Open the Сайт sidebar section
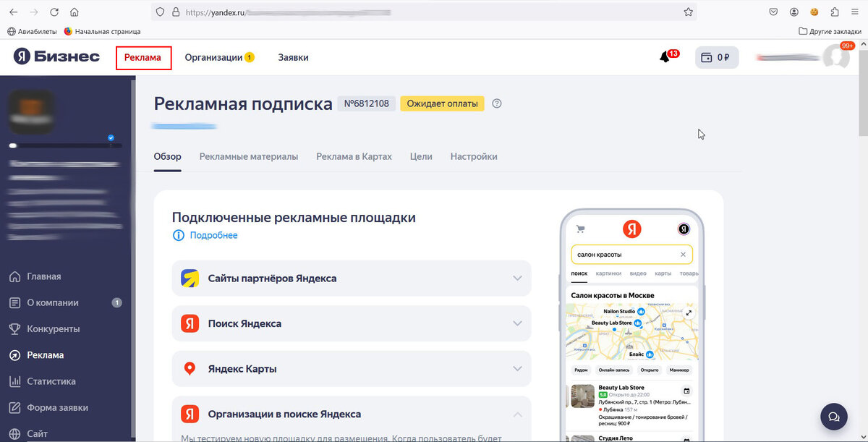This screenshot has width=868, height=442. 42,432
